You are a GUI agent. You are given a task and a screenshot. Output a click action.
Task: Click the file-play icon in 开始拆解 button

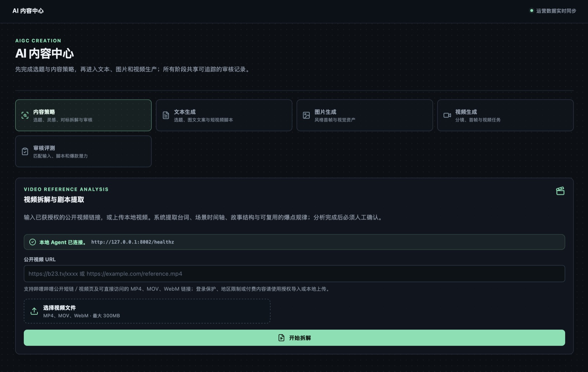(x=282, y=338)
